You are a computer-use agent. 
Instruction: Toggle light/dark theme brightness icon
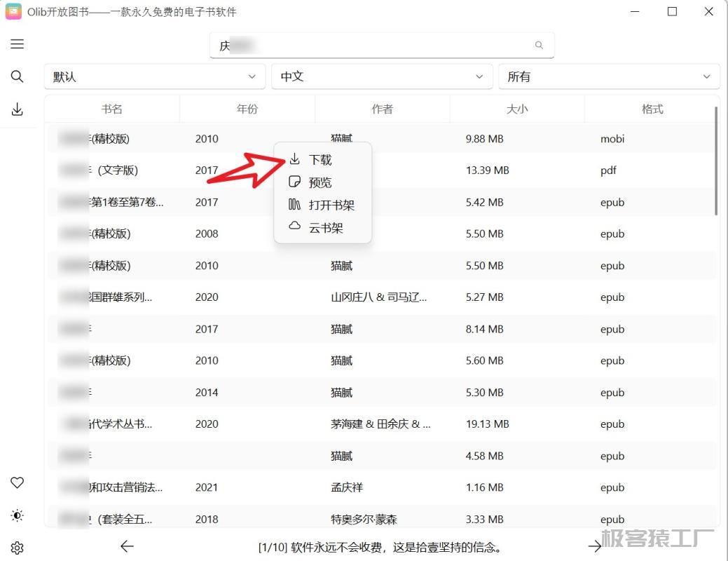point(18,515)
